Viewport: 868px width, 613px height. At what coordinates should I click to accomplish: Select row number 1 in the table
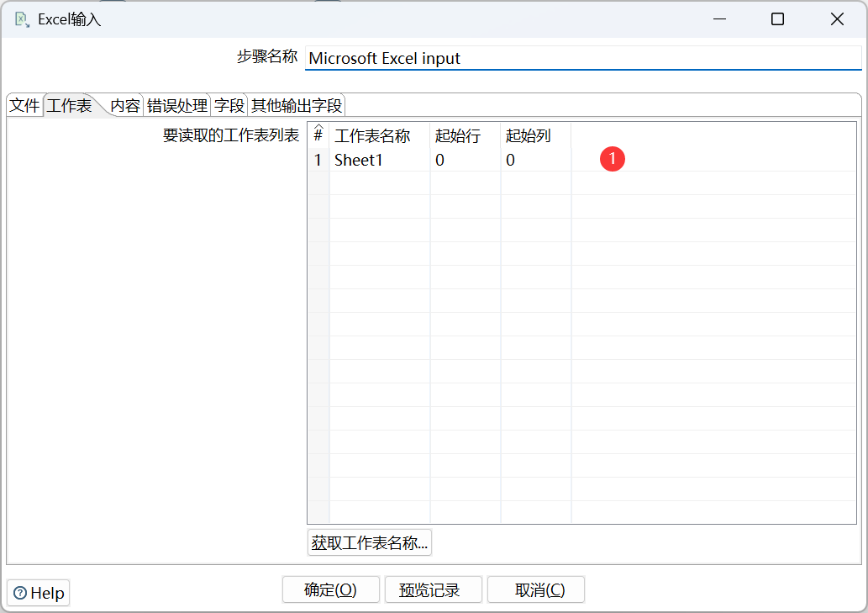(318, 160)
